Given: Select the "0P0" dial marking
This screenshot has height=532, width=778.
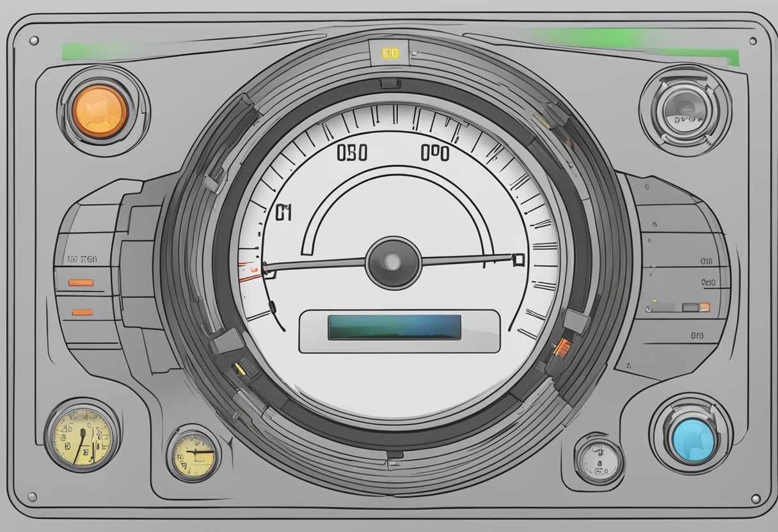Looking at the screenshot, I should (x=434, y=153).
